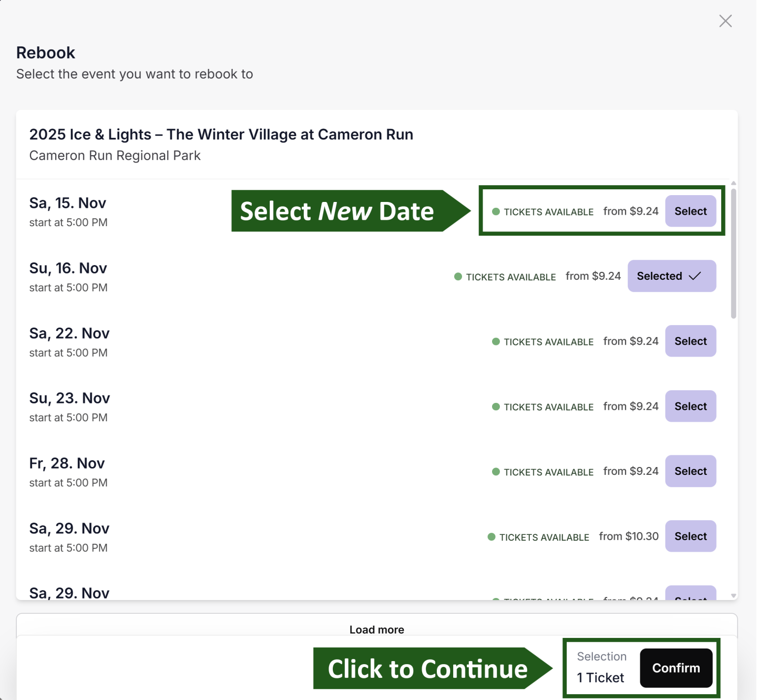Select tickets for Sa, 22. Nov
The image size is (757, 700).
[690, 341]
